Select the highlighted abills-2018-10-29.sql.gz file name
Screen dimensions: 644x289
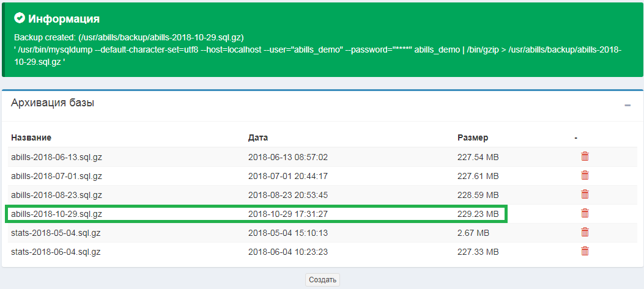56,214
